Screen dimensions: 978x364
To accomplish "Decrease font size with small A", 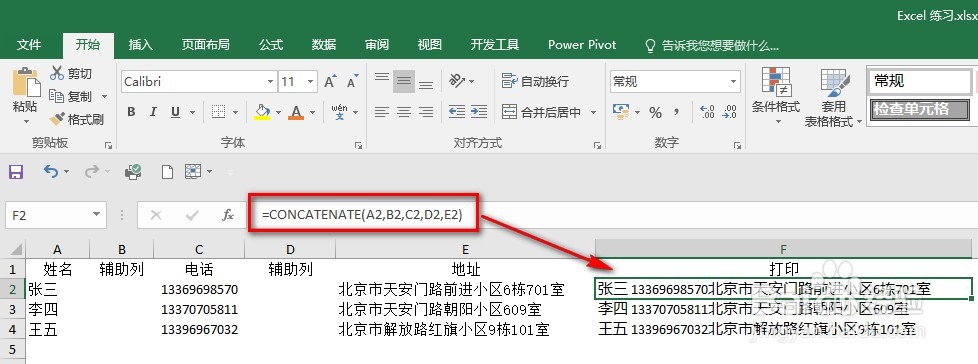I will [352, 82].
